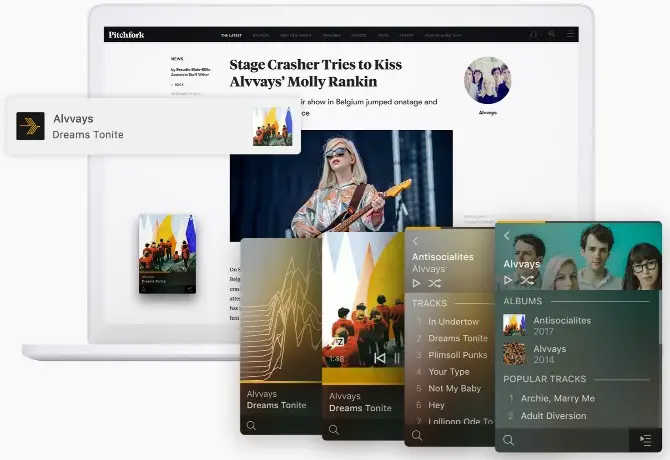Viewport: 670px width, 460px height.
Task: Open the Stage Crasher article headline
Action: pos(316,73)
